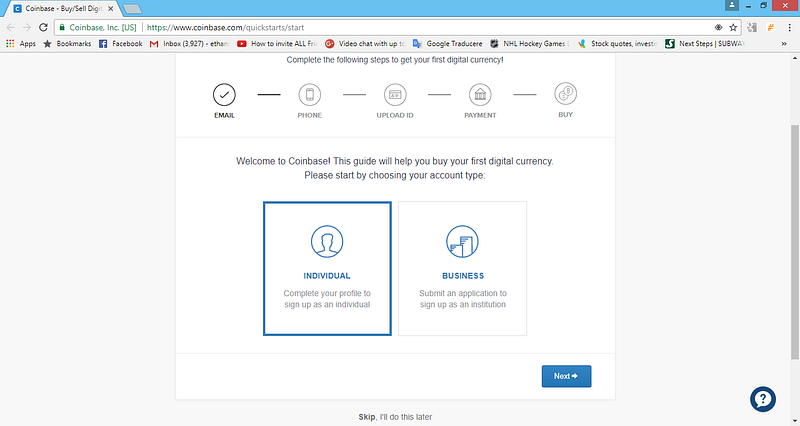Click the Email step checkmark icon
Viewport: 800px width, 426px height.
224,94
